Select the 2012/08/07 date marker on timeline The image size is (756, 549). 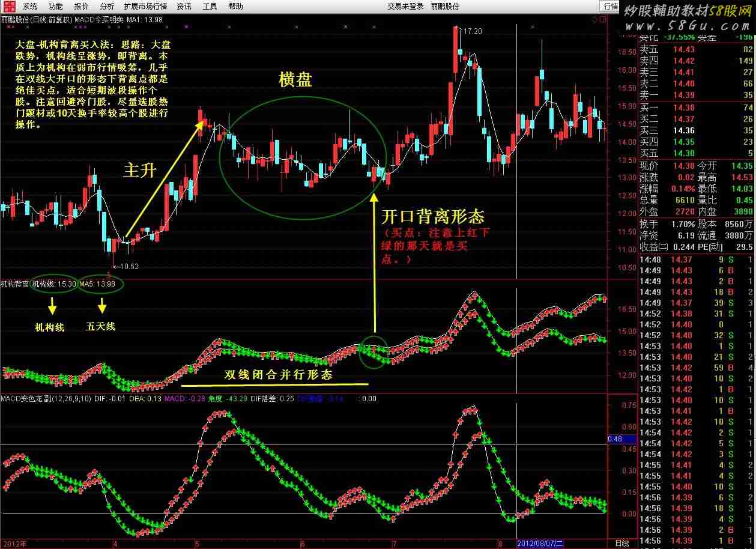(541, 543)
